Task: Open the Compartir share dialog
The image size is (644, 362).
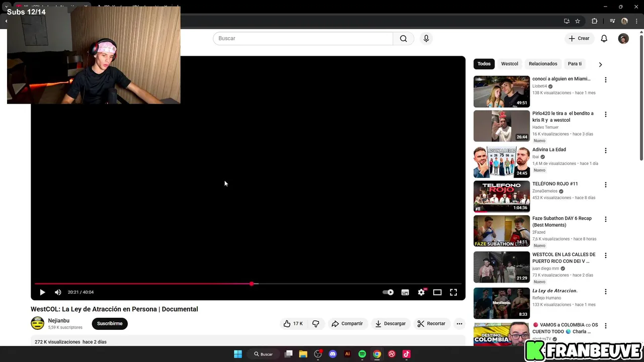Action: point(347,324)
